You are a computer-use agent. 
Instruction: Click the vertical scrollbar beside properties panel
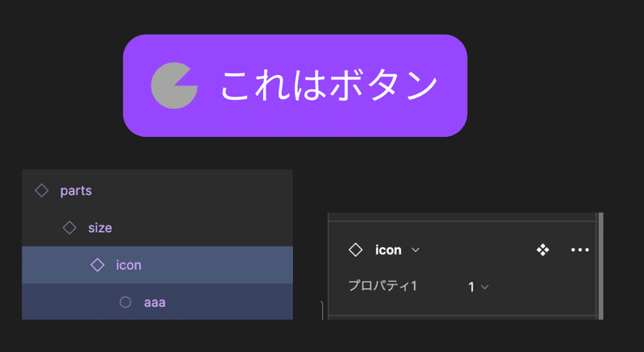(601, 266)
